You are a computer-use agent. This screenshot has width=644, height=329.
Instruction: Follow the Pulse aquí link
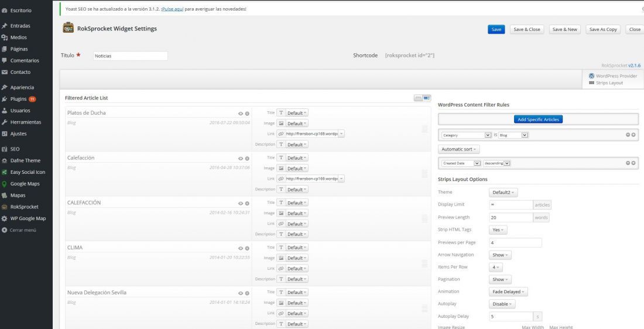[x=173, y=9]
